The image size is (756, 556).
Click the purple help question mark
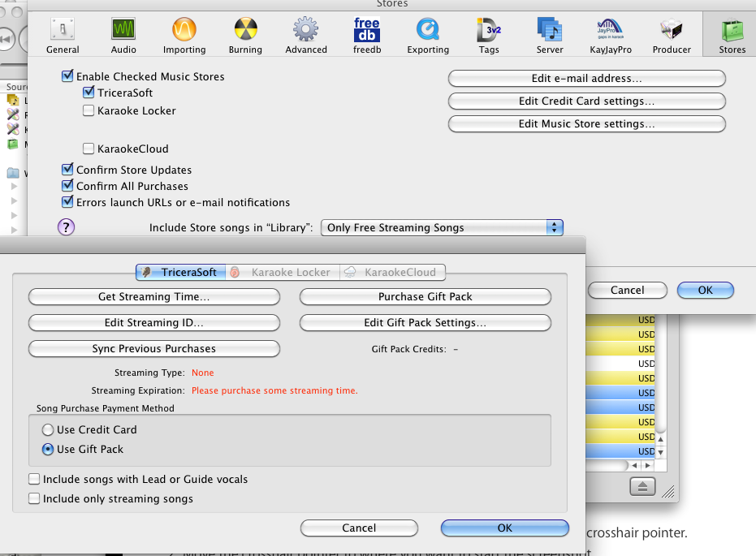point(67,227)
